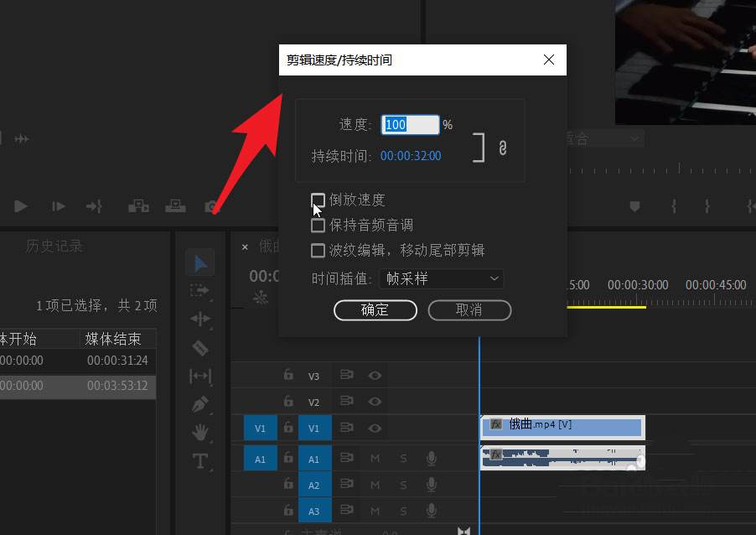This screenshot has width=756, height=535.
Task: Toggle the A3 track lock
Action: click(x=287, y=510)
